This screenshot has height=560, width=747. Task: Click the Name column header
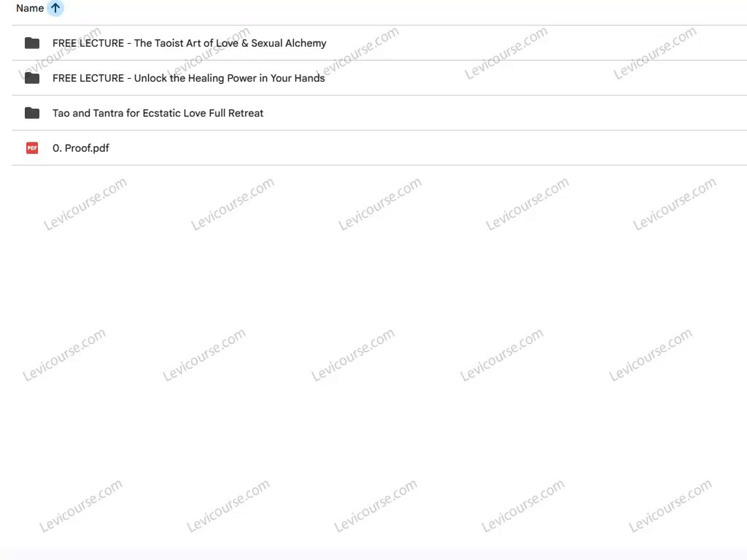30,8
